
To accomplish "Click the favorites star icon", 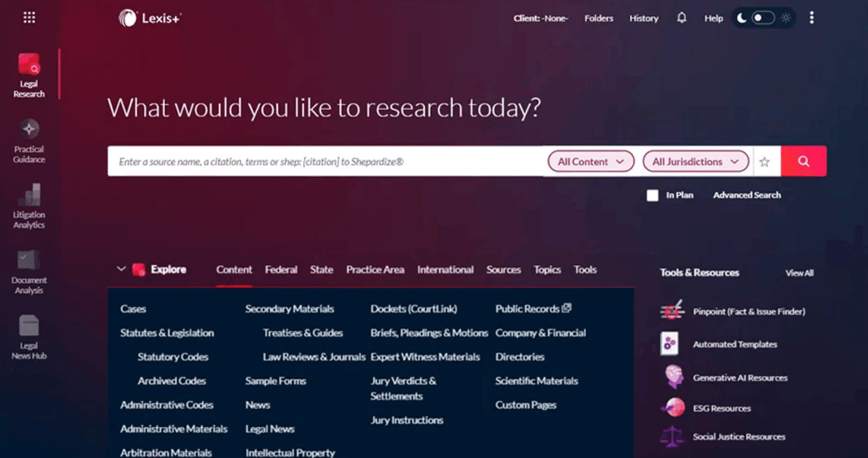I will coord(764,162).
